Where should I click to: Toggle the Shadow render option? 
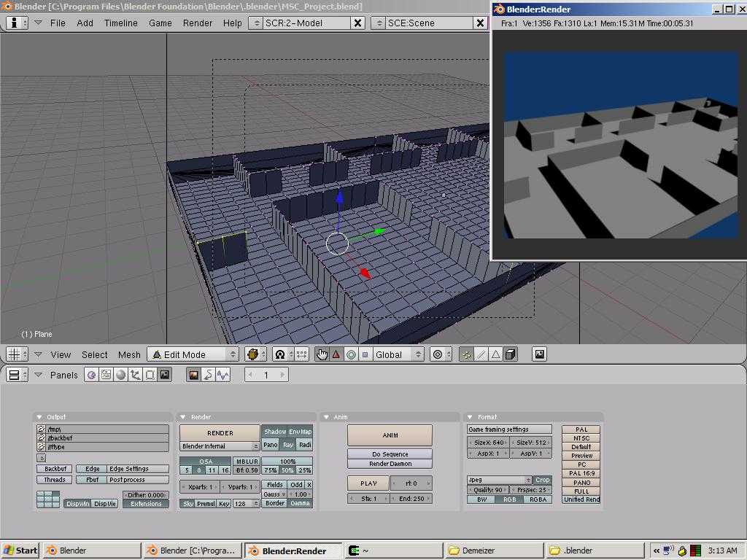(x=275, y=432)
